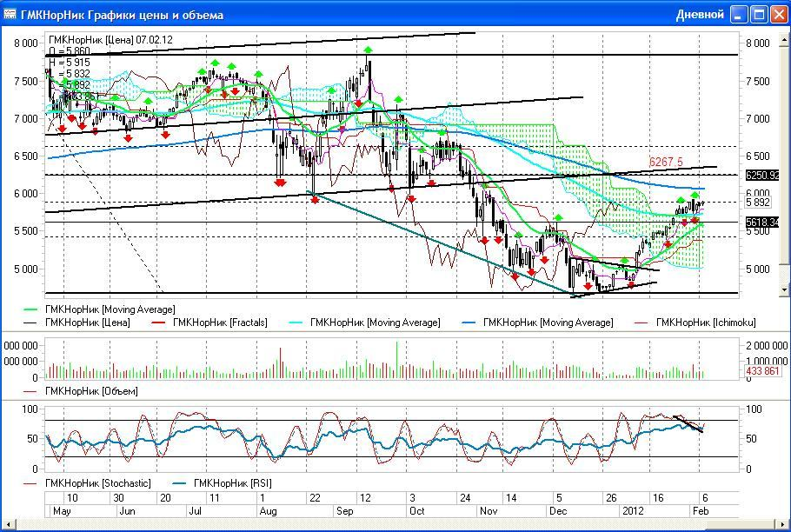Click the horizontal scrollbar right arrow
Screen dimensions: 791x532
[x=784, y=525]
